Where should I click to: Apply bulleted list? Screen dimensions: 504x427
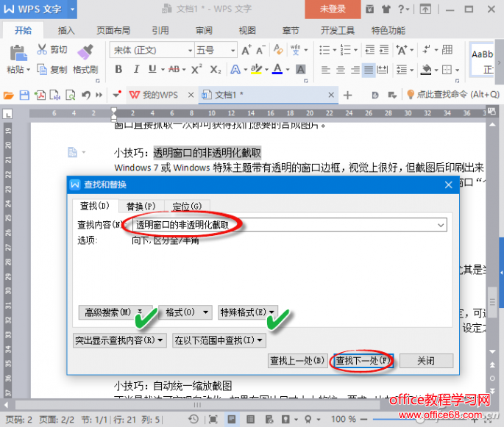tap(324, 50)
